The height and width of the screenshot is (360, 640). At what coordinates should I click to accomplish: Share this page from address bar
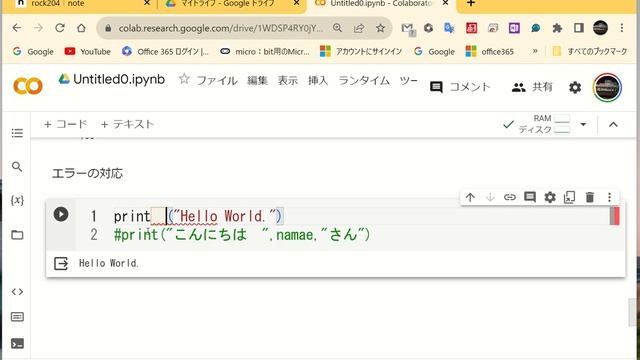tap(359, 28)
